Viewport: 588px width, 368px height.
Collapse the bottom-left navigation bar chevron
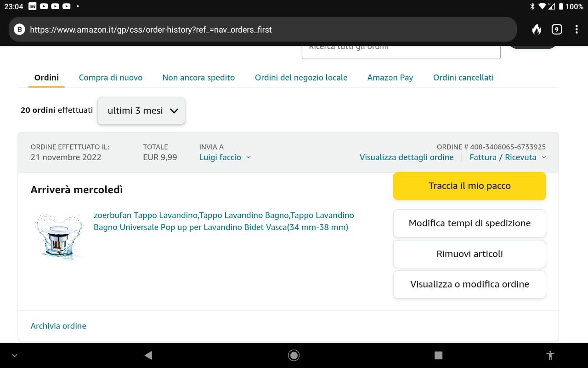point(15,355)
